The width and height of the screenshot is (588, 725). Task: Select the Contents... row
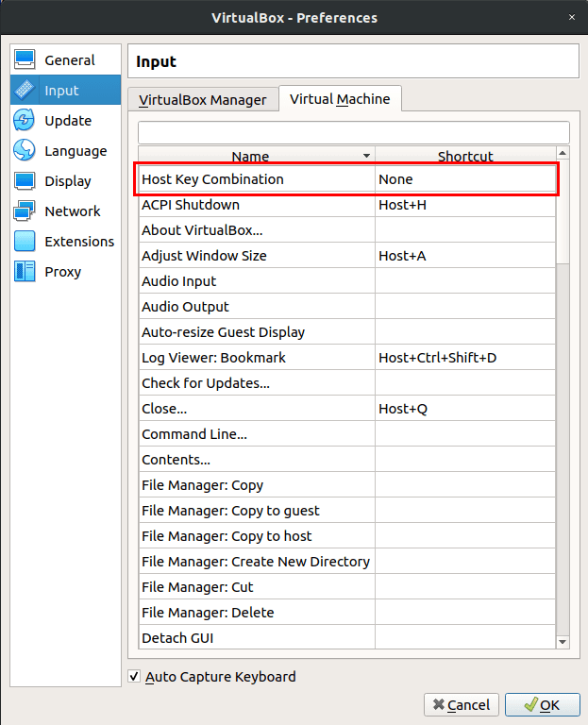pos(347,459)
